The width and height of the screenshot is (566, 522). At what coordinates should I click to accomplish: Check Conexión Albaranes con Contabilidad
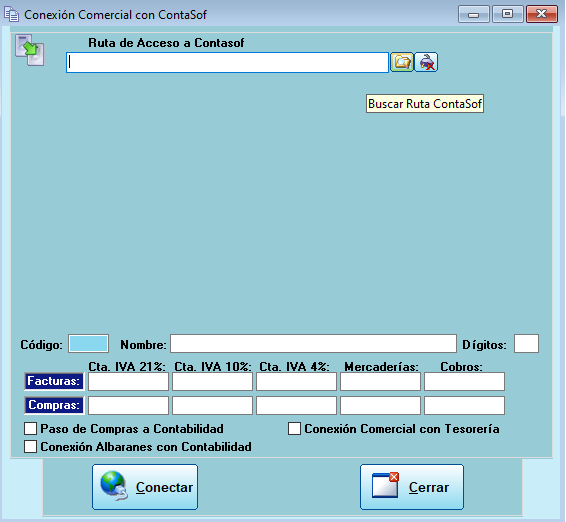(x=30, y=447)
